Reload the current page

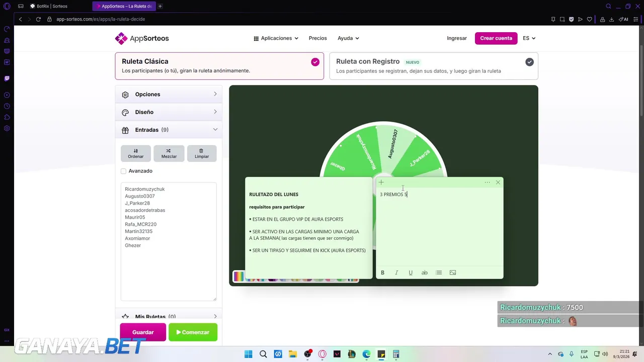(38, 19)
